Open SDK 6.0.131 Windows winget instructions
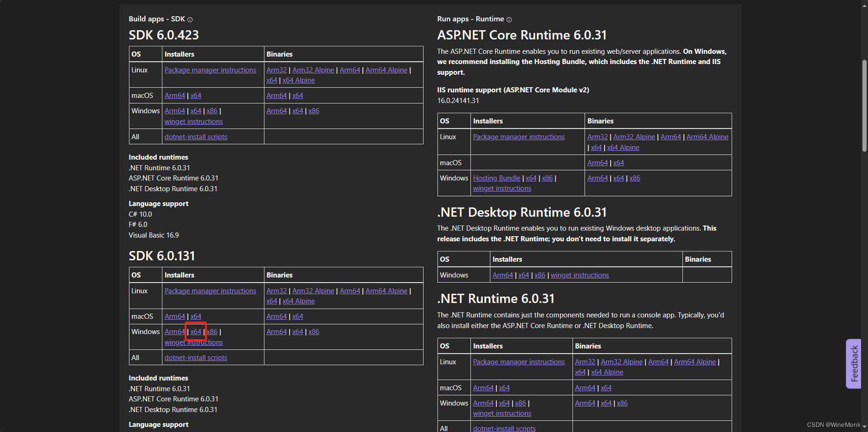 pyautogui.click(x=193, y=342)
